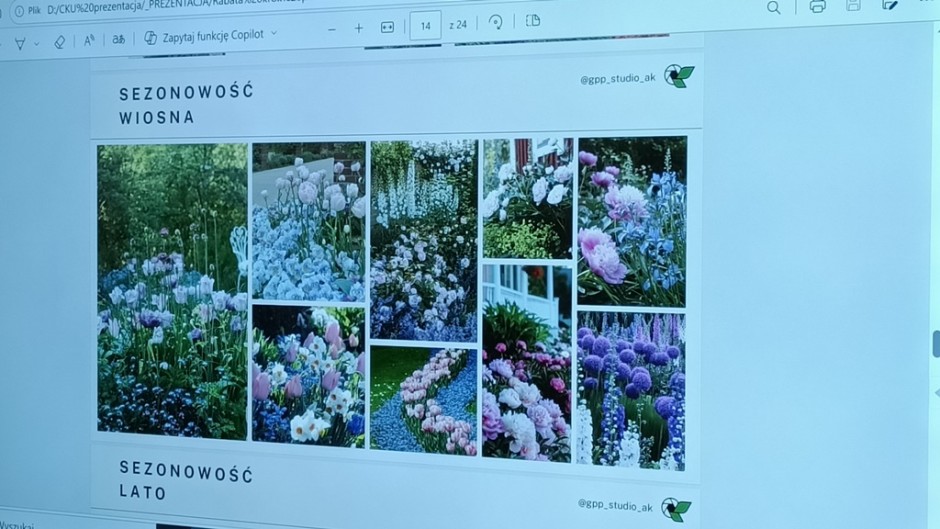940x529 pixels.
Task: Toggle fit to width view
Action: pos(388,27)
